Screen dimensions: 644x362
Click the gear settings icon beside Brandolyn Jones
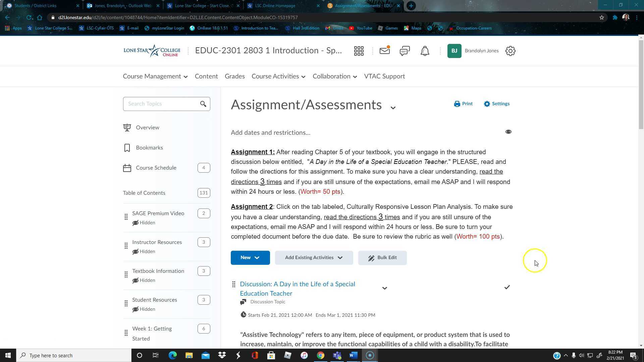click(x=510, y=51)
